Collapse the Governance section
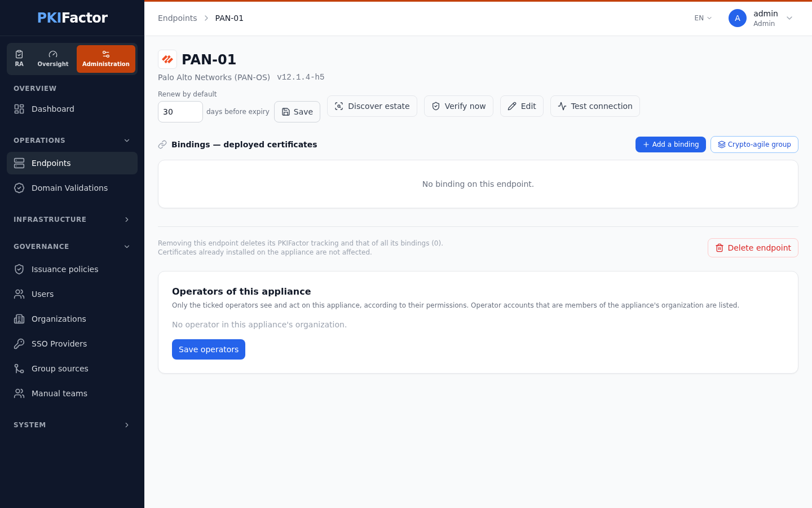This screenshot has width=812, height=508. pos(72,247)
